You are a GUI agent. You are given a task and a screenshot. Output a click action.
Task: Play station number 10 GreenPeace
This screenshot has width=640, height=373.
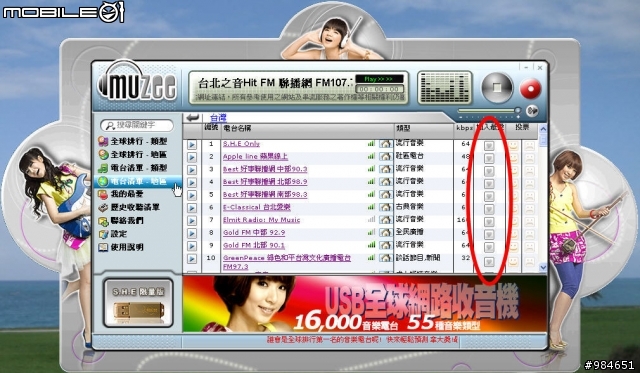pos(192,259)
